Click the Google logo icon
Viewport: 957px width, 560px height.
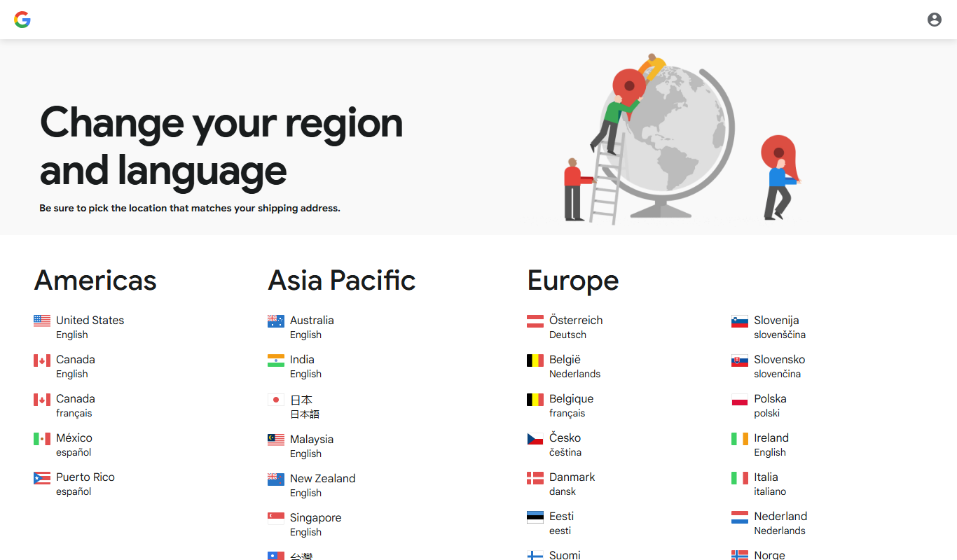[22, 20]
